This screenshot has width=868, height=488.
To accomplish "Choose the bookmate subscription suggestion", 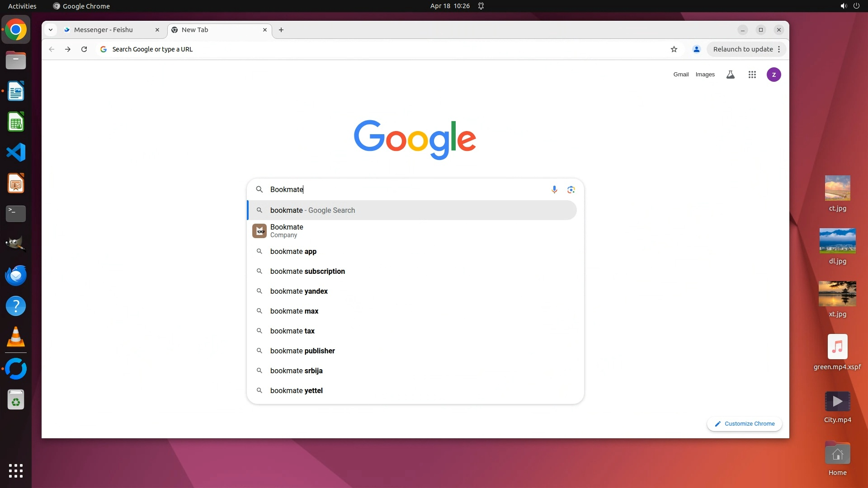I will [x=307, y=271].
